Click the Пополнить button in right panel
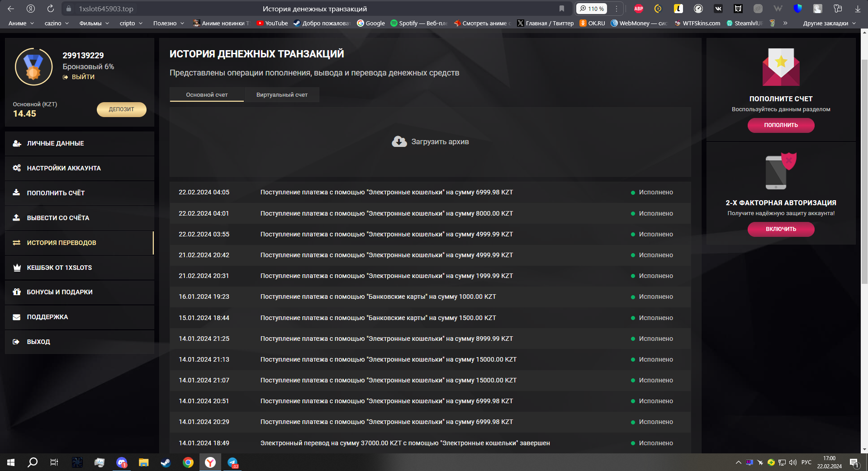 [x=781, y=125]
